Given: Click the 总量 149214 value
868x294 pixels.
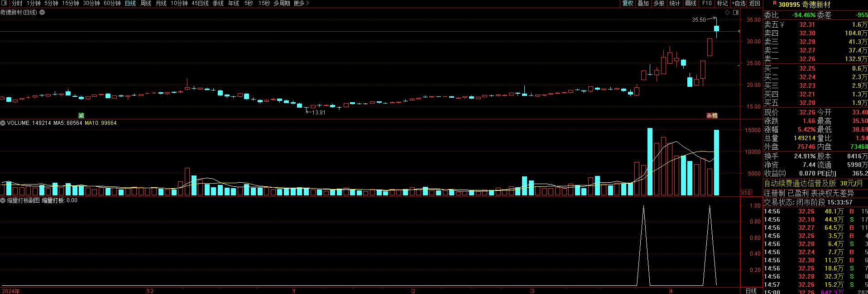Looking at the screenshot, I should point(805,138).
